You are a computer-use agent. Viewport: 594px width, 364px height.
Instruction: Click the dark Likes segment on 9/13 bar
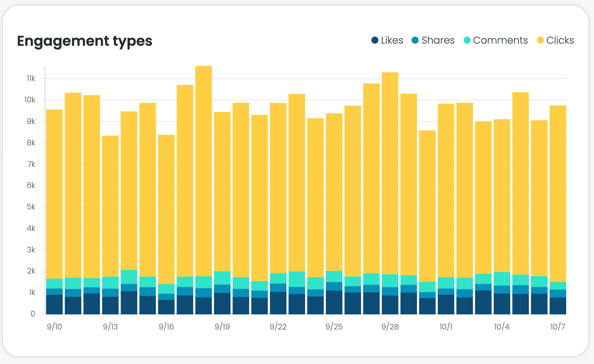tap(110, 305)
